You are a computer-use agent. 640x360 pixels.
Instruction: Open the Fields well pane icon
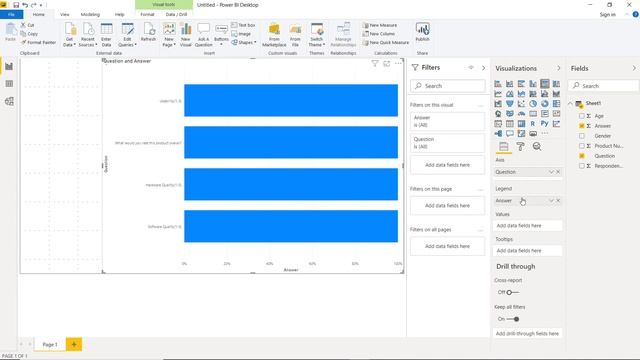pyautogui.click(x=504, y=147)
